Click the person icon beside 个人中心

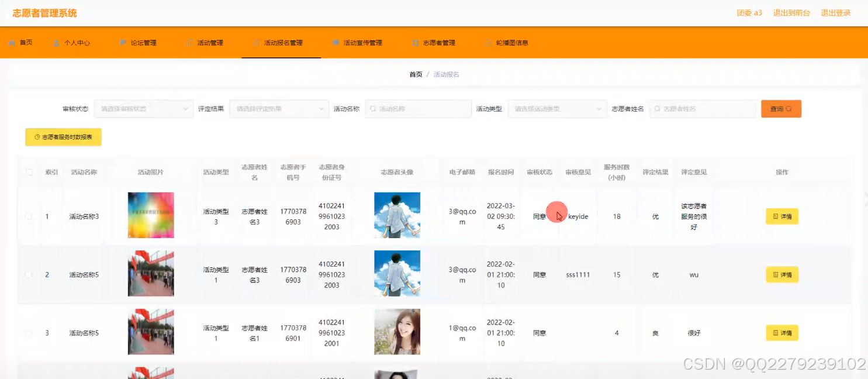tap(56, 42)
